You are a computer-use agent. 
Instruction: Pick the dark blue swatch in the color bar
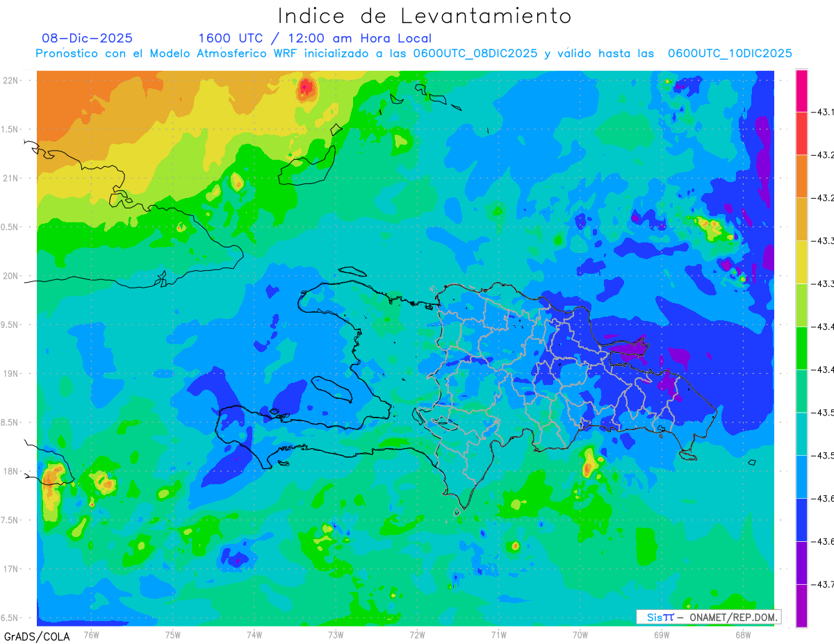tap(801, 520)
